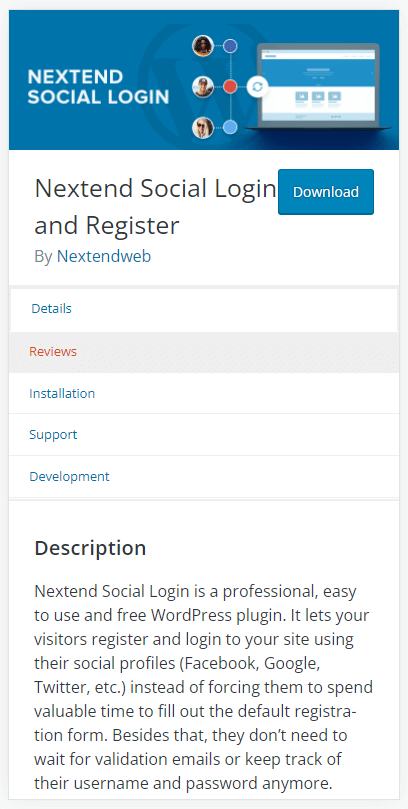Click the red circle node in banner
This screenshot has width=408, height=809.
tap(230, 87)
